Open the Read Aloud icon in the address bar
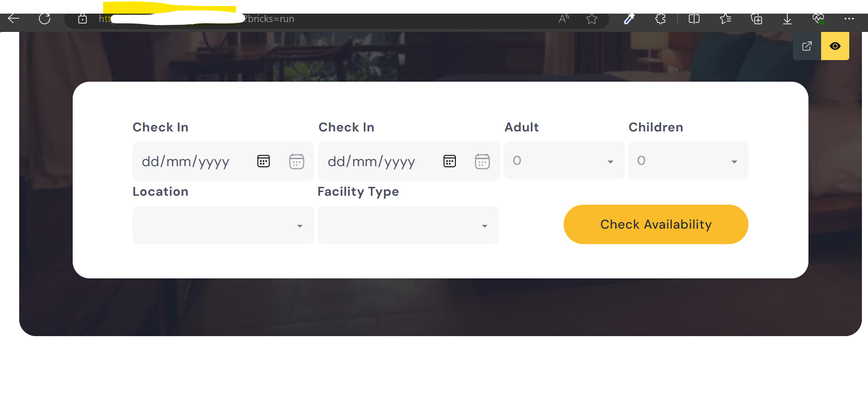This screenshot has height=407, width=868. (564, 19)
